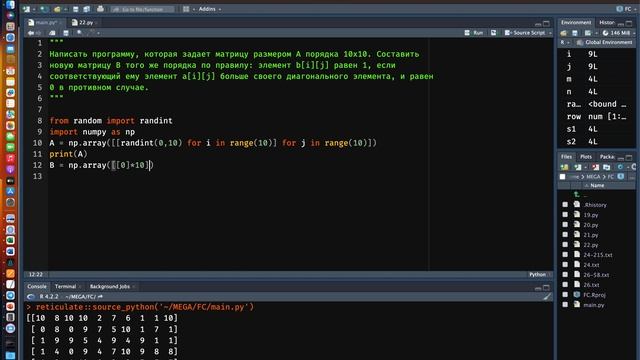This screenshot has width=640, height=360.
Task: Click new blank file icon in Files pane
Action: 578,167
